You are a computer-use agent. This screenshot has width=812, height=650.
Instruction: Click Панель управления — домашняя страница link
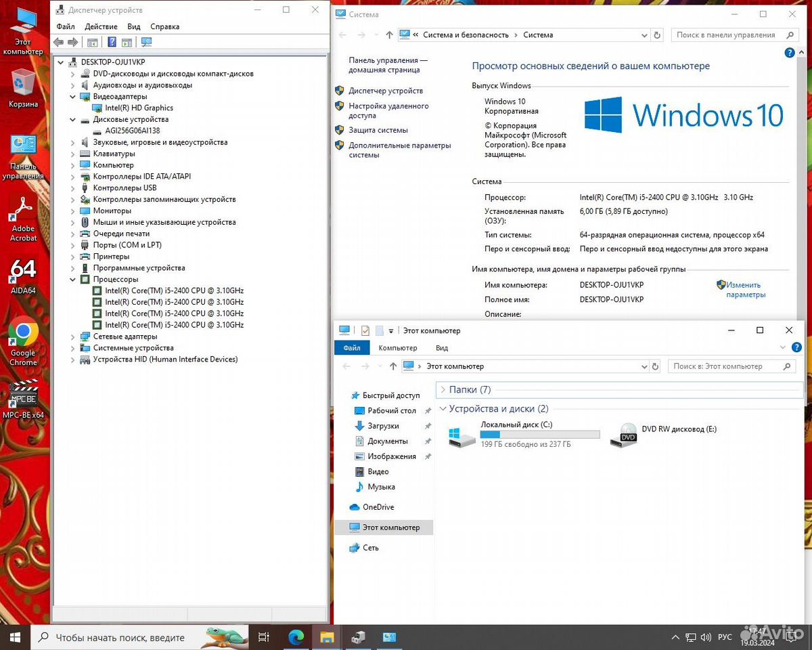tap(388, 65)
